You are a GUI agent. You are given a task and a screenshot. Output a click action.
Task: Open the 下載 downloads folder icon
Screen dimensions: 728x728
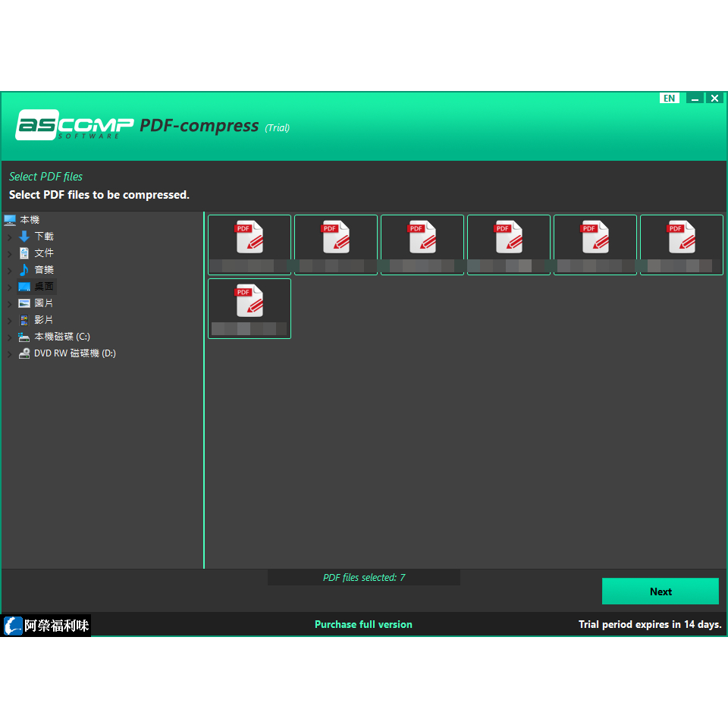[24, 237]
